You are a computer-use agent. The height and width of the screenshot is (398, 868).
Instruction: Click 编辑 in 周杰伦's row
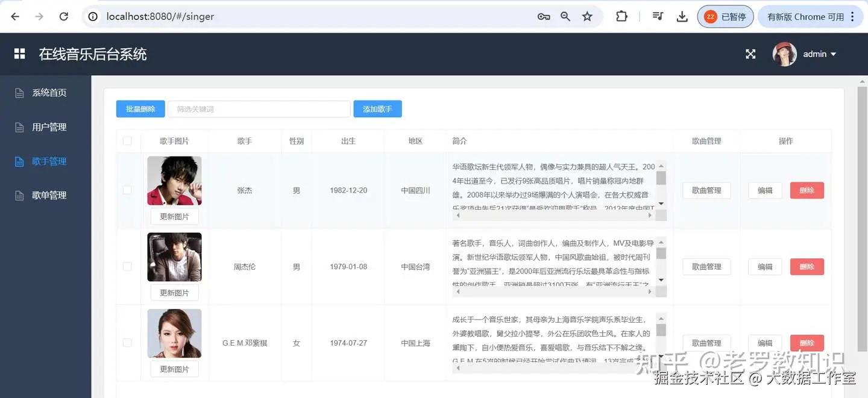pyautogui.click(x=765, y=267)
